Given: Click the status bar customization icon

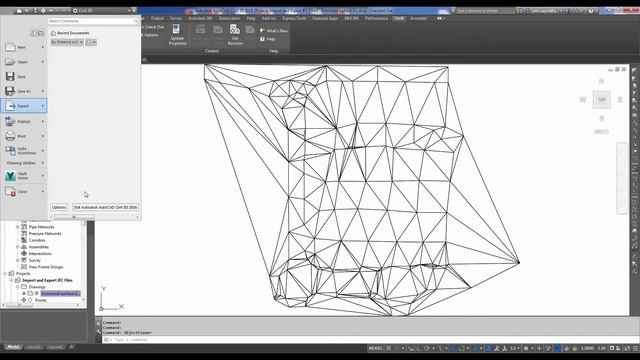Looking at the screenshot, I should [x=636, y=348].
